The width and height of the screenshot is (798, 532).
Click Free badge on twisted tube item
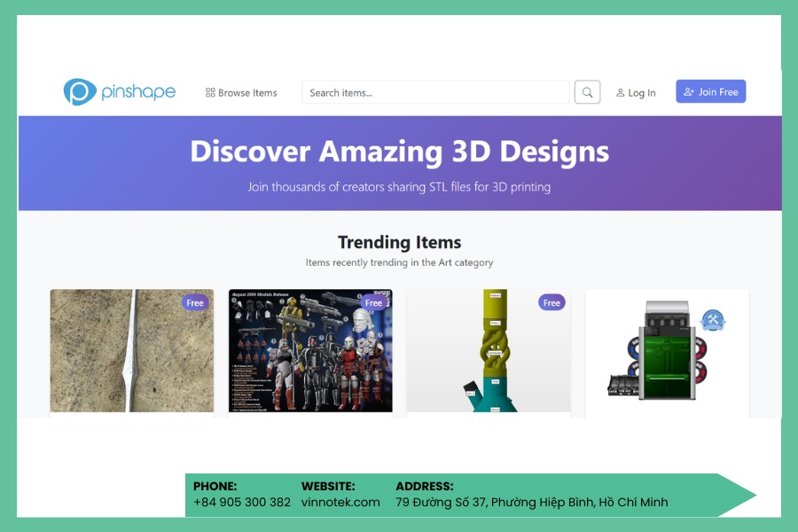click(552, 303)
